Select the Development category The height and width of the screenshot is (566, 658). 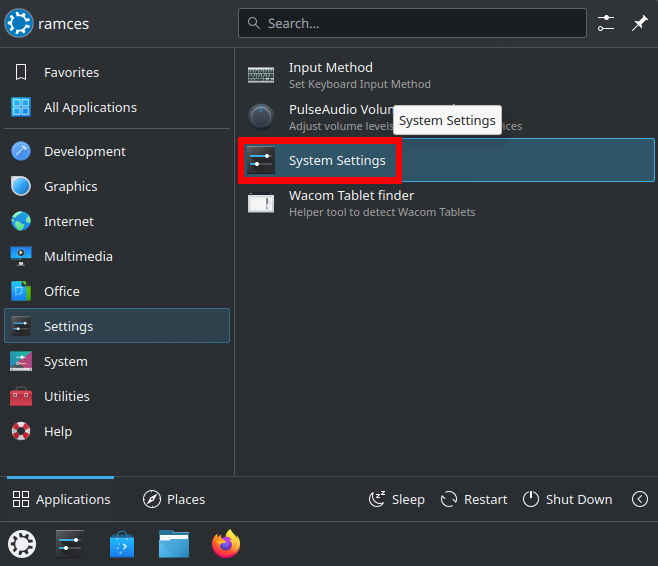click(x=117, y=151)
